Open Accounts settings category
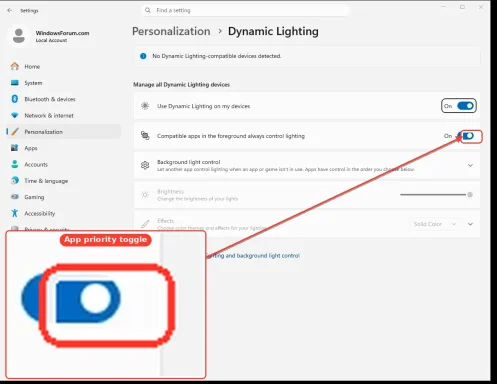The image size is (497, 384). (63, 164)
